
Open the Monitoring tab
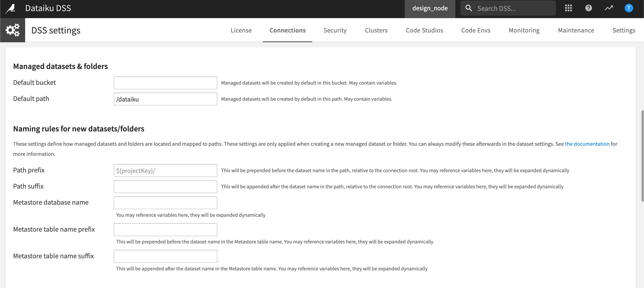pos(524,30)
